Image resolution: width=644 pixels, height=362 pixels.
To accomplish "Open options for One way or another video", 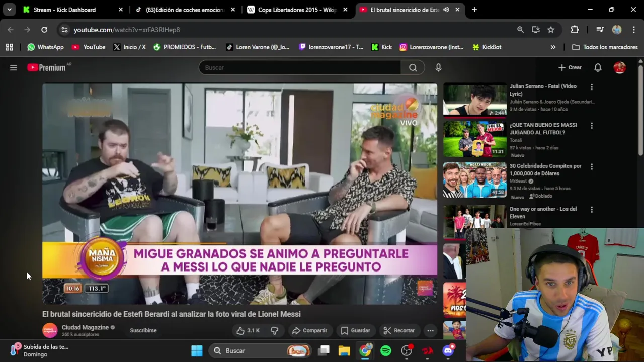I will point(592,210).
